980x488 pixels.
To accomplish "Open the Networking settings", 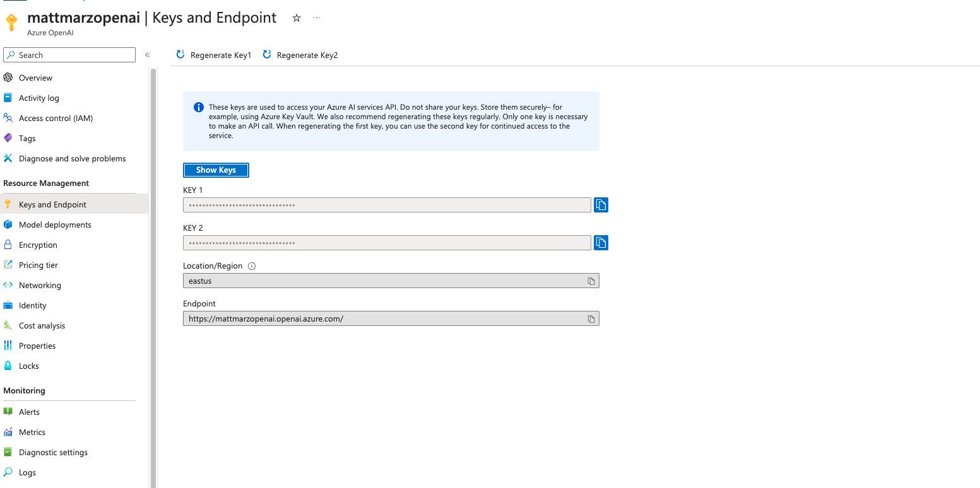I will pyautogui.click(x=40, y=285).
